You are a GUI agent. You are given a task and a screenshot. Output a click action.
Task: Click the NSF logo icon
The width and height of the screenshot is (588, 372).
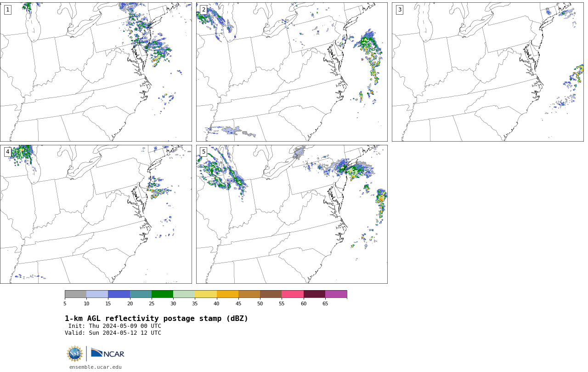click(x=74, y=354)
